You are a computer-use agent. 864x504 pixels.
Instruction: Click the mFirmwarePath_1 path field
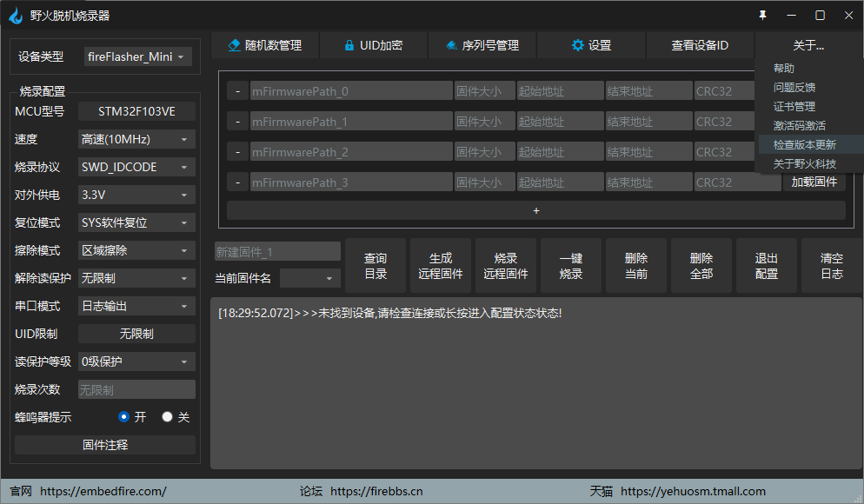[351, 121]
